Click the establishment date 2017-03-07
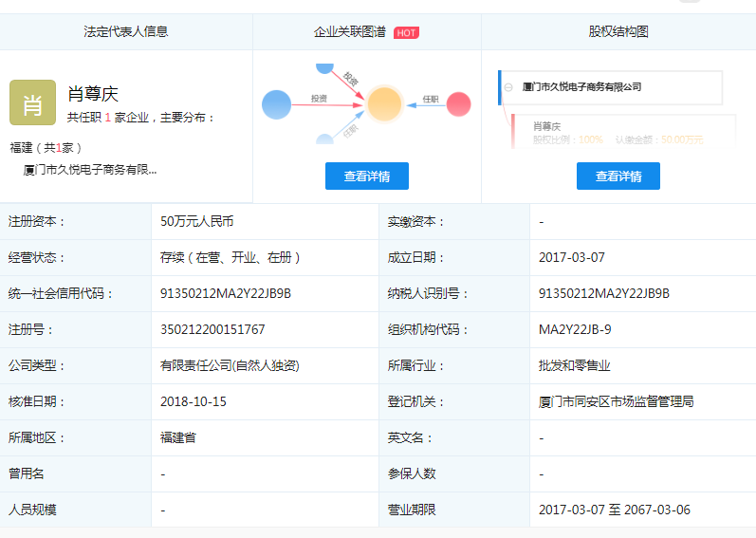The image size is (756, 538). (x=571, y=257)
